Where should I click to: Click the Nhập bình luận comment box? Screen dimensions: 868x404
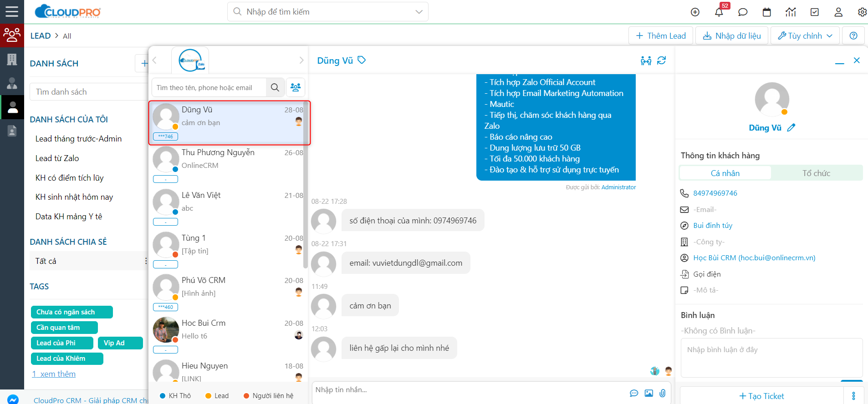771,358
